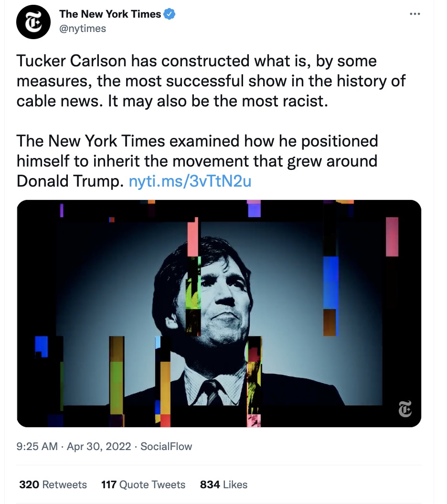Click the blue block on the photo's right side
447x504 pixels.
(x=330, y=282)
